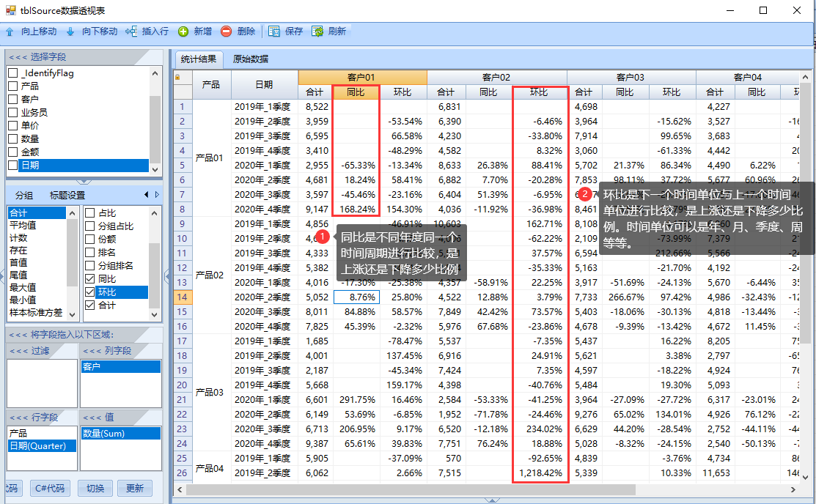The width and height of the screenshot is (816, 504).
Task: Click the lock icon in grid corner
Action: [x=177, y=78]
